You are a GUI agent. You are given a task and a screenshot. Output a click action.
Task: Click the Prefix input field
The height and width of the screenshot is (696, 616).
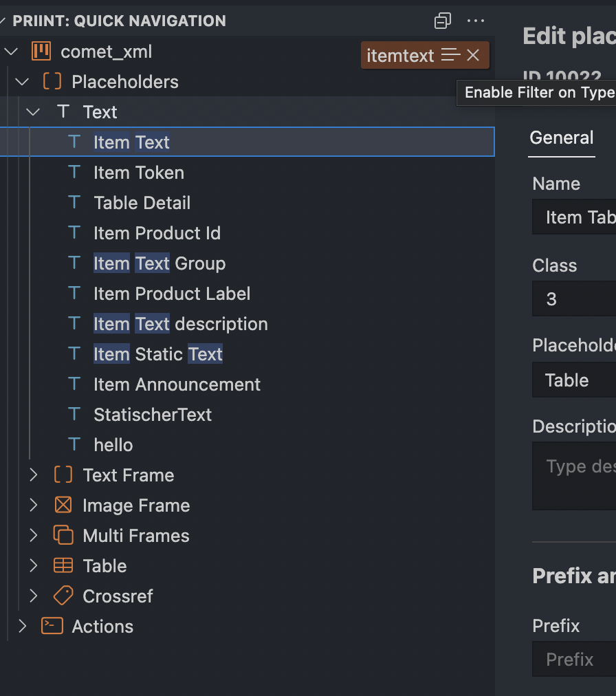574,659
